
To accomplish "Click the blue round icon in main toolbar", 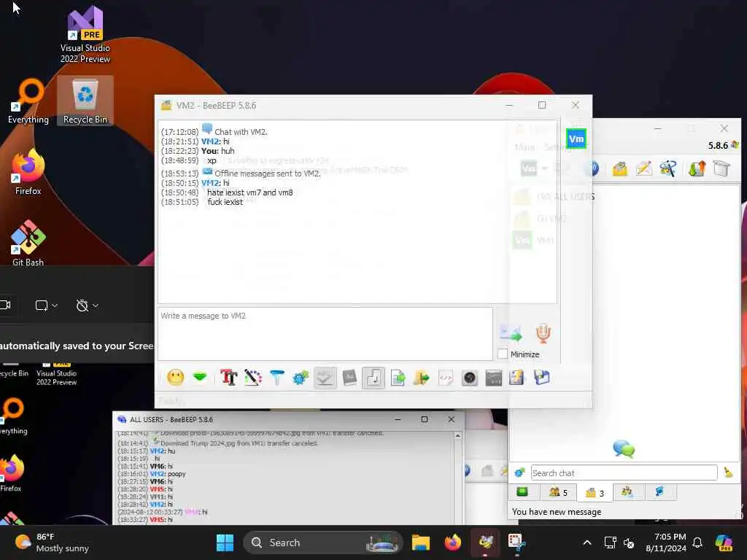I will [x=592, y=168].
